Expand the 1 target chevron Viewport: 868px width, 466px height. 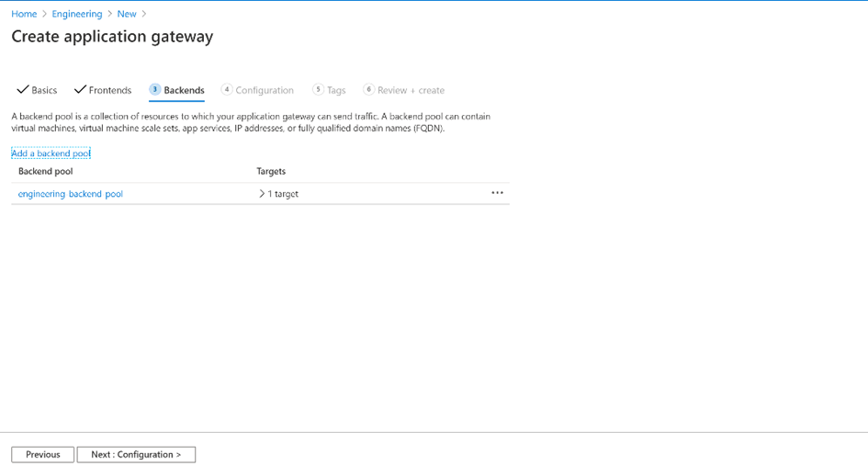point(262,194)
